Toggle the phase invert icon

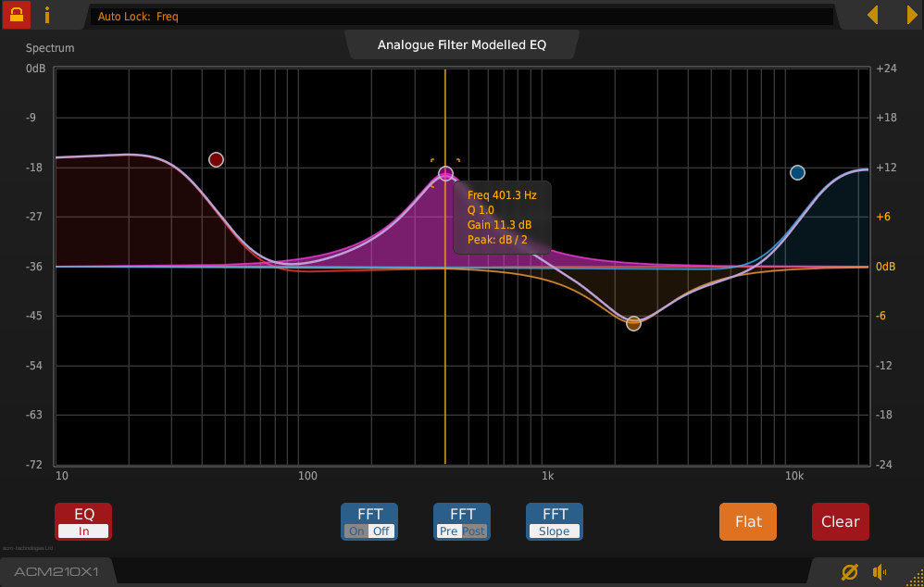[x=848, y=572]
